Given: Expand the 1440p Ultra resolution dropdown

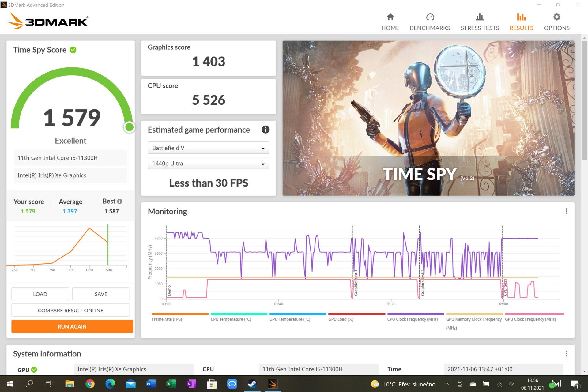Looking at the screenshot, I should pos(209,164).
